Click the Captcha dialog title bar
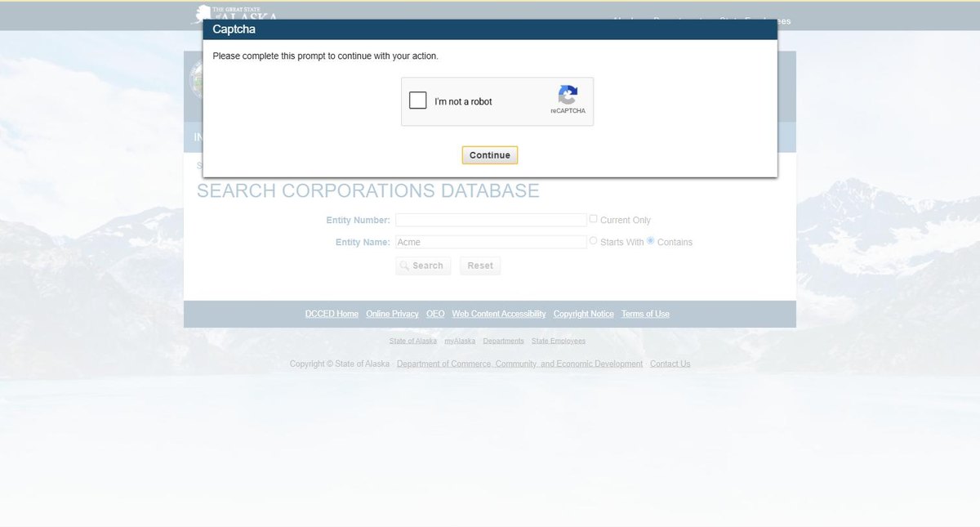The image size is (980, 527). point(490,29)
